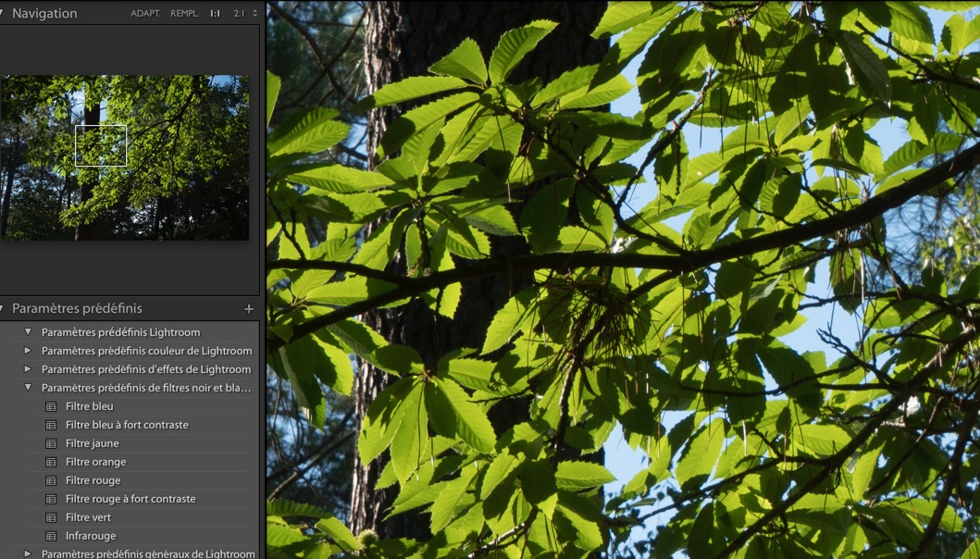This screenshot has width=980, height=559.
Task: Apply 'Filtre bleu à fort contraste' preset
Action: pos(127,425)
